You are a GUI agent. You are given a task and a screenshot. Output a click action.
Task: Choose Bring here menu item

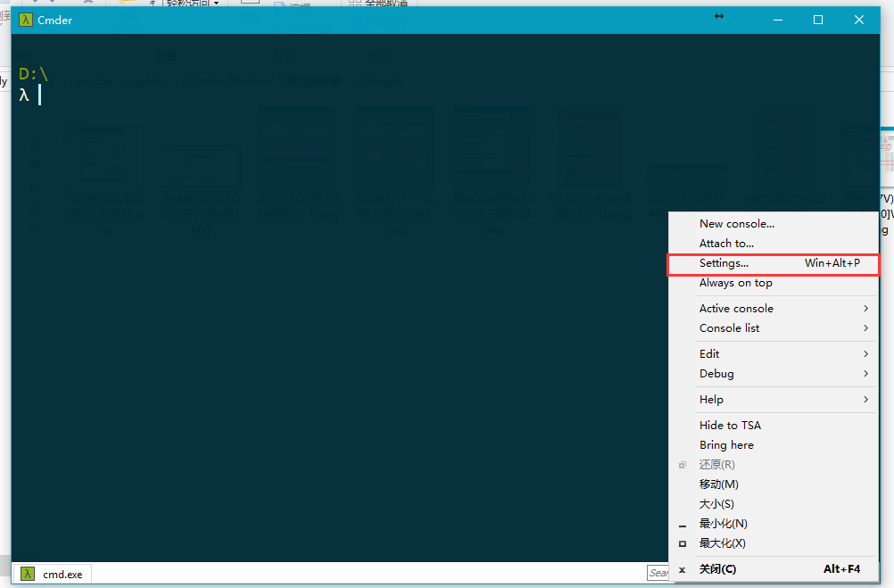coord(774,445)
